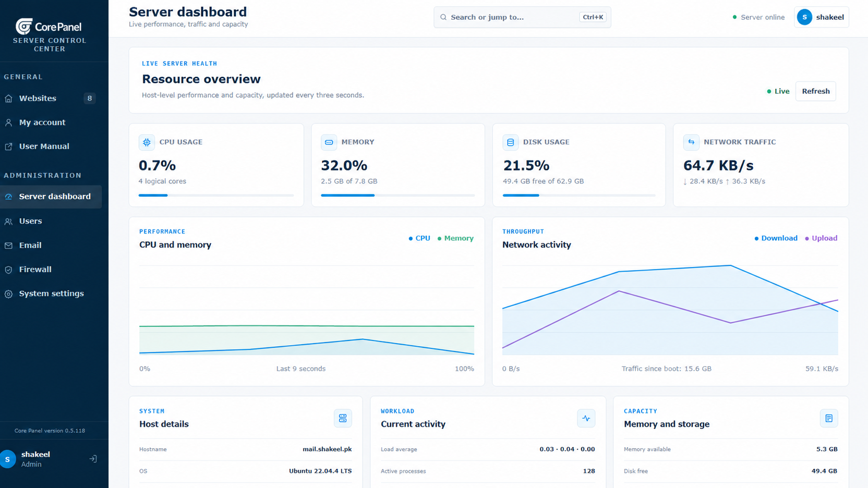Click the Memory and storage document icon
The image size is (868, 488).
click(829, 418)
